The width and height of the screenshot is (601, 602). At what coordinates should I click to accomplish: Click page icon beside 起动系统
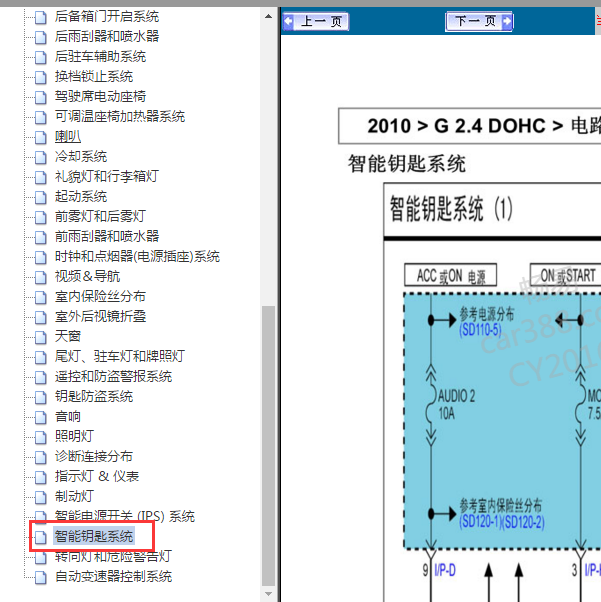[41, 197]
